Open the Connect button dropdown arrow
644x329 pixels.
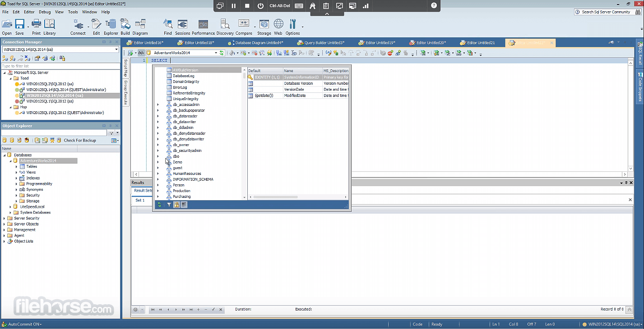[88, 27]
